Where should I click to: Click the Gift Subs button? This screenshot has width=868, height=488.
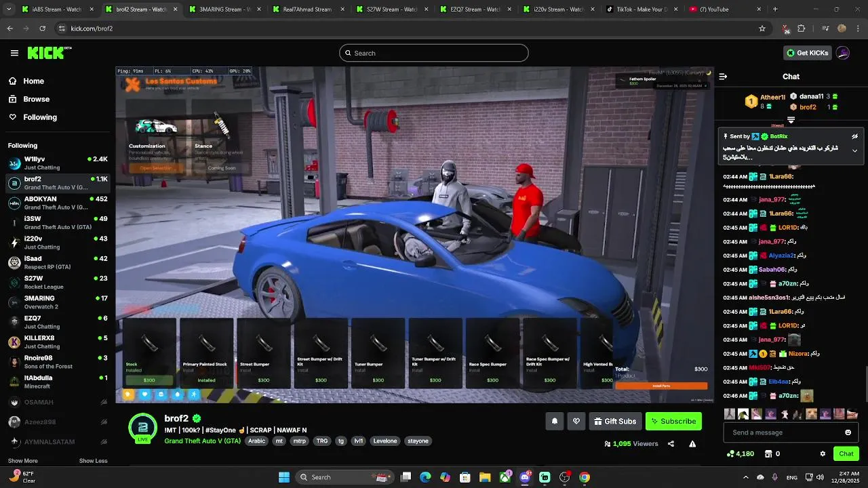pos(616,421)
